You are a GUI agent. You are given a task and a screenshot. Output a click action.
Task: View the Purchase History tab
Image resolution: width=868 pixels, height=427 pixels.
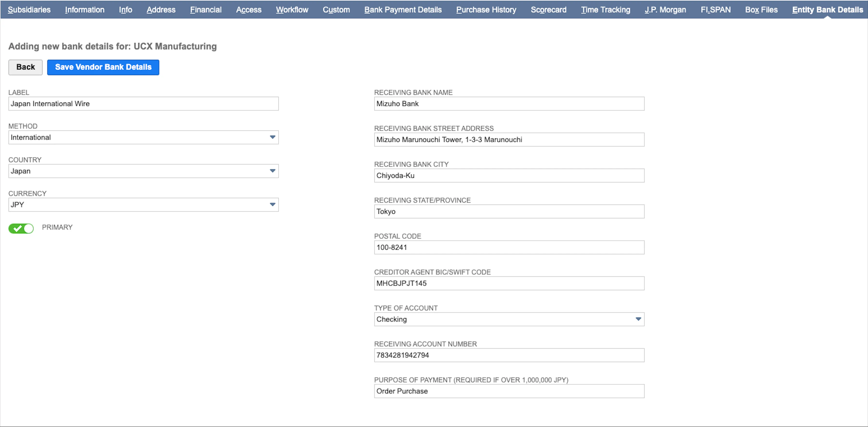486,10
